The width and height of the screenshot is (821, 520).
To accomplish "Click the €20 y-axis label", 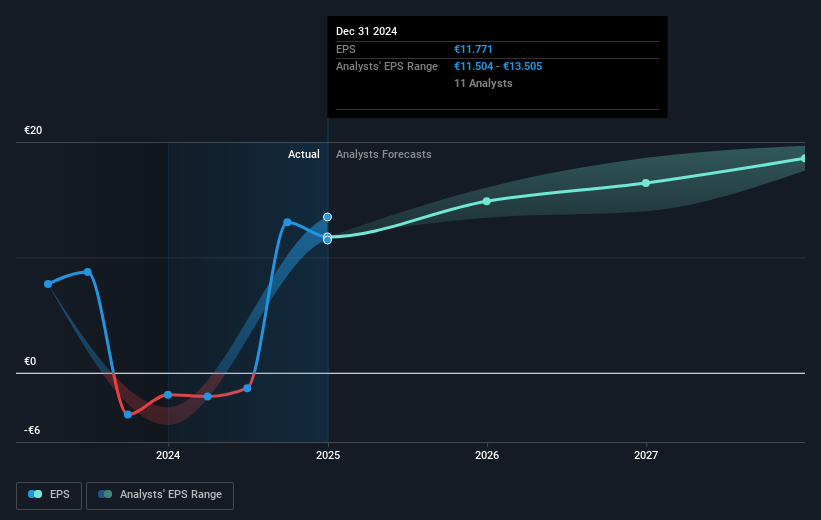I will [33, 130].
